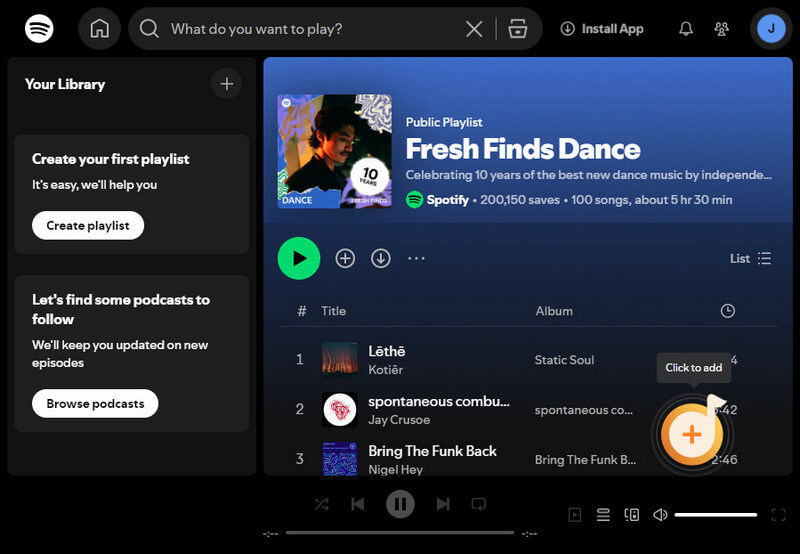Click the search input field
This screenshot has width=800, height=554.
[311, 29]
